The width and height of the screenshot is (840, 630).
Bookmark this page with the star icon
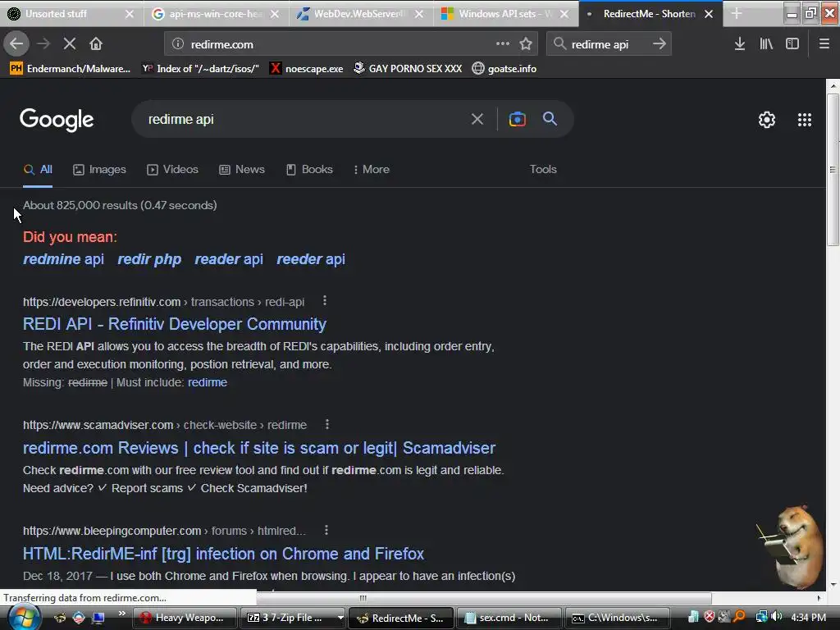(526, 44)
